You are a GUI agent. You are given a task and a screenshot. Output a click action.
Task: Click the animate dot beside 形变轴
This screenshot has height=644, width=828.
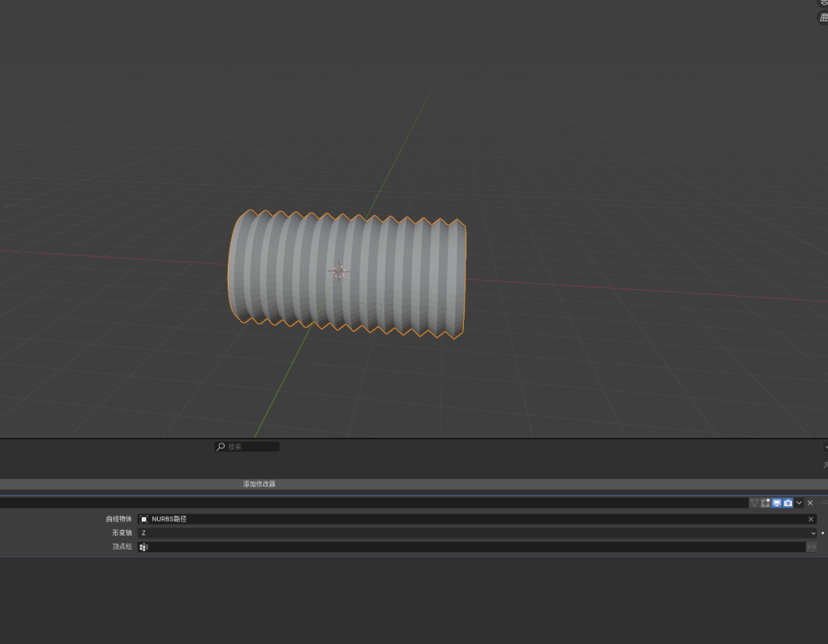(823, 533)
